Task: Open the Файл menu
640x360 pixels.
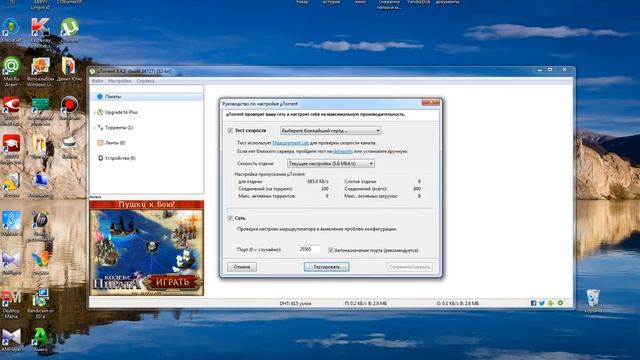Action: coord(98,81)
